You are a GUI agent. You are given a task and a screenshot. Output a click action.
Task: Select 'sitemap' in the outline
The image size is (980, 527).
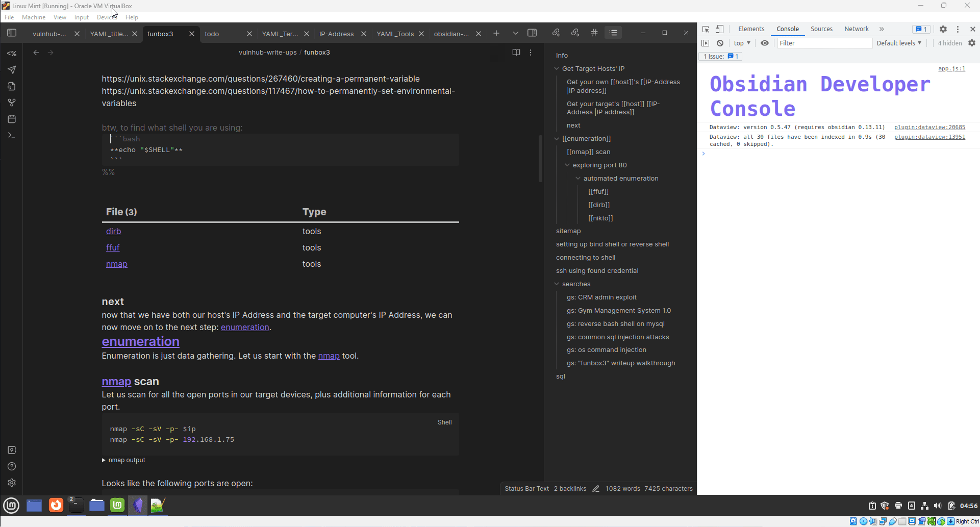568,231
